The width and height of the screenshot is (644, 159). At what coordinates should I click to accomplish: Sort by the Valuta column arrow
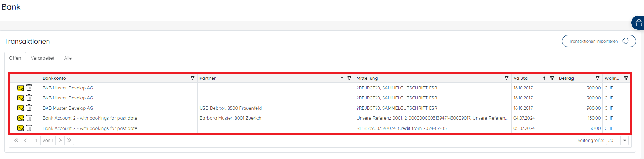(544, 78)
